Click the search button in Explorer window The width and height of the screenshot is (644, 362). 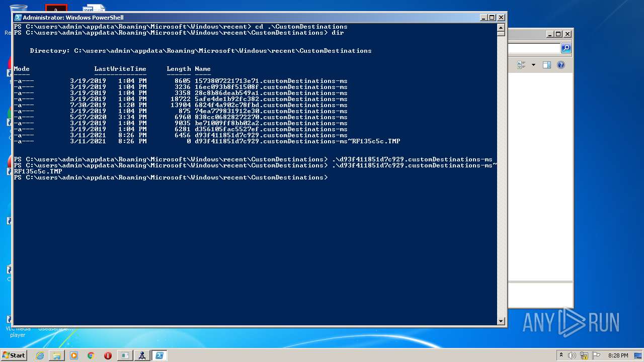[x=566, y=48]
